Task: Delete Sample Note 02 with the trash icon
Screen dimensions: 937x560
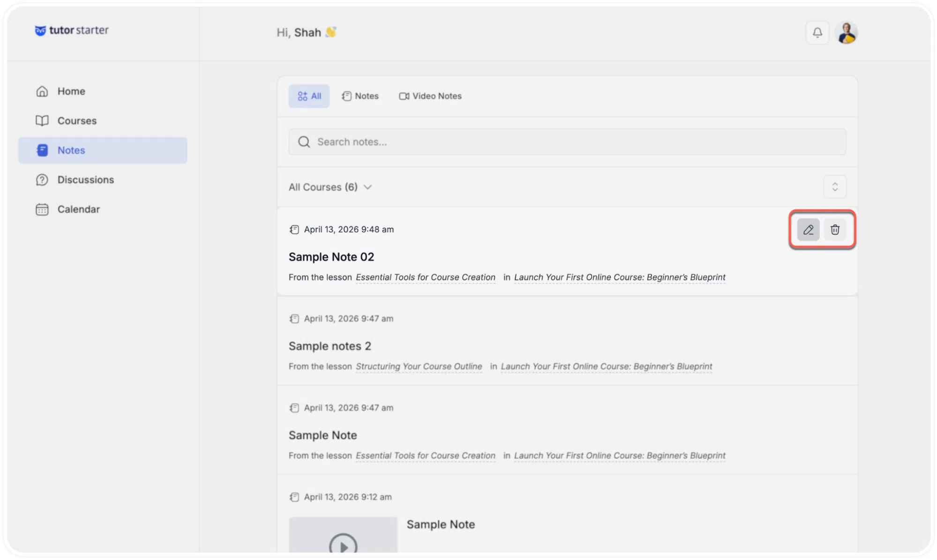Action: click(835, 230)
